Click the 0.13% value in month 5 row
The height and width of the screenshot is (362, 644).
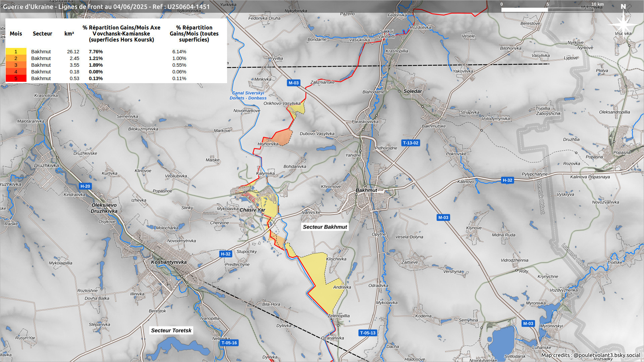96,78
